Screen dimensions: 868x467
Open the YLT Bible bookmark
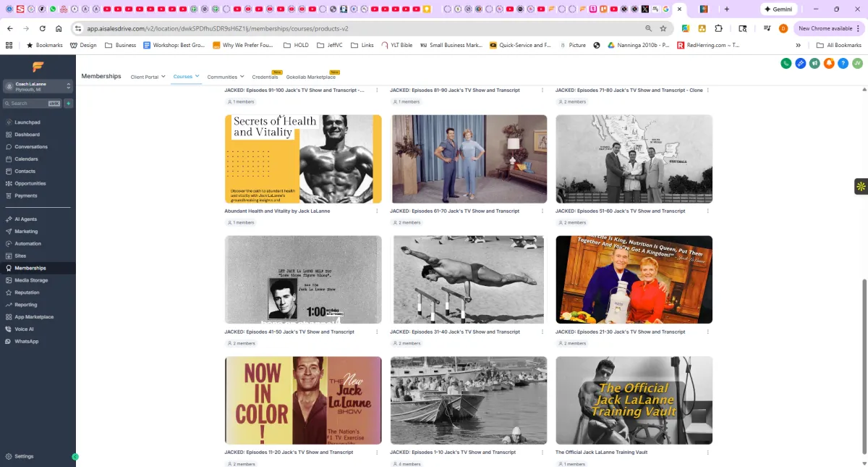pyautogui.click(x=396, y=45)
